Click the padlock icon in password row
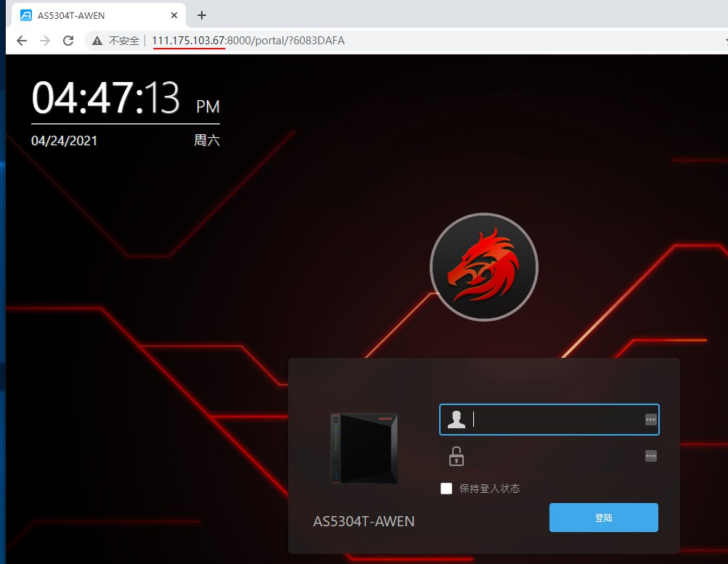This screenshot has width=728, height=564. [456, 456]
